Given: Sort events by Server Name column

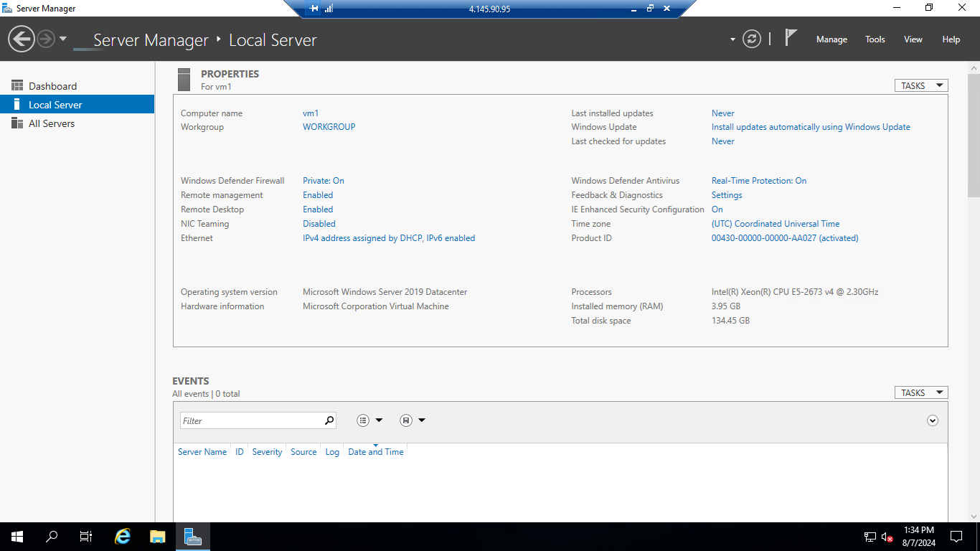Looking at the screenshot, I should 202,452.
